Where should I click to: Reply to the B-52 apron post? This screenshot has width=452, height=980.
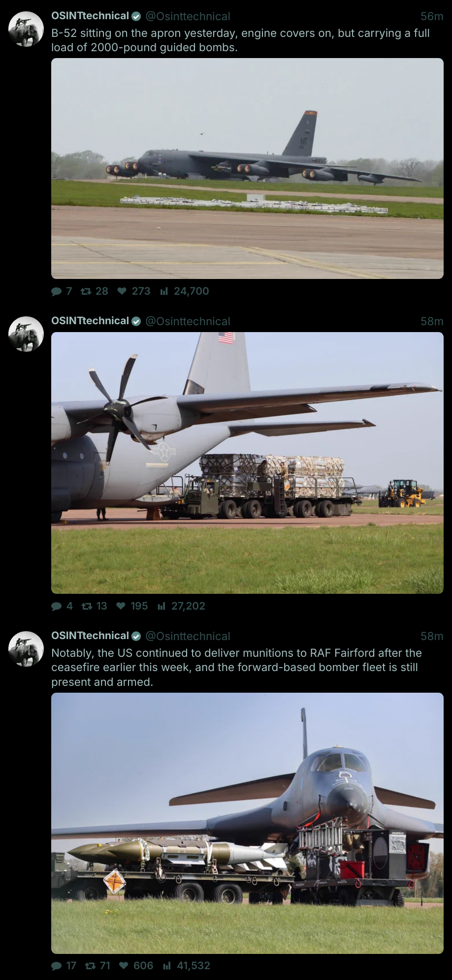point(62,291)
